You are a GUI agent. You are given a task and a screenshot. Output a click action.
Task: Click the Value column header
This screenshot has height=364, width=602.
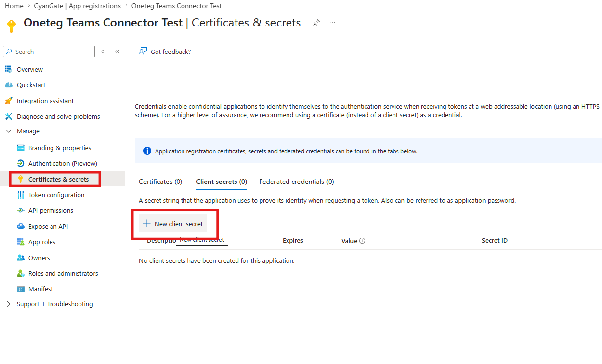[x=349, y=241]
